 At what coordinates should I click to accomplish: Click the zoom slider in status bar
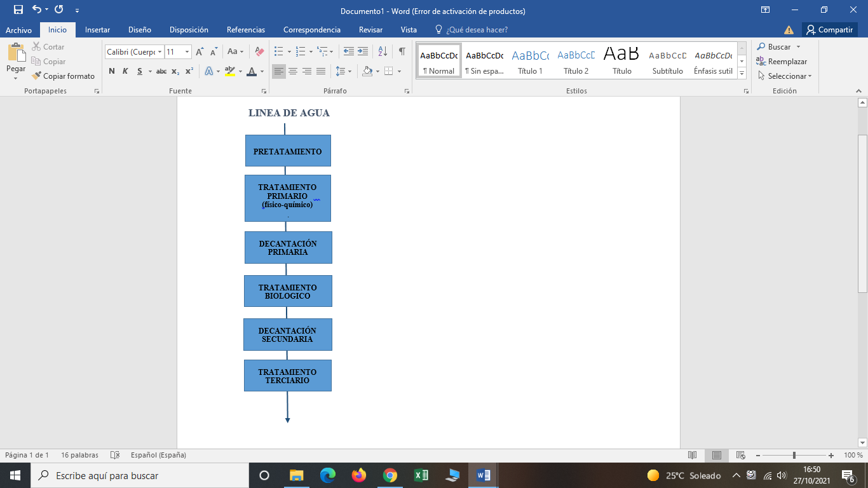794,456
